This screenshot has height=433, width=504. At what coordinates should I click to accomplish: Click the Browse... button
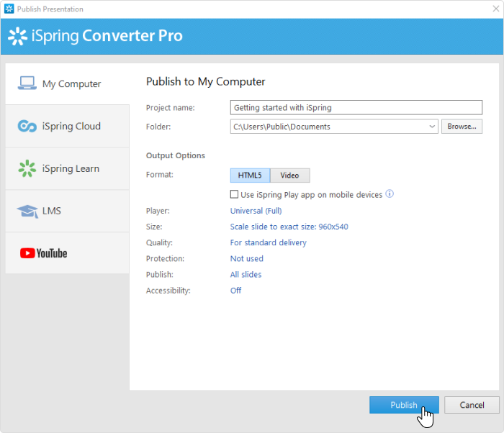pos(462,127)
